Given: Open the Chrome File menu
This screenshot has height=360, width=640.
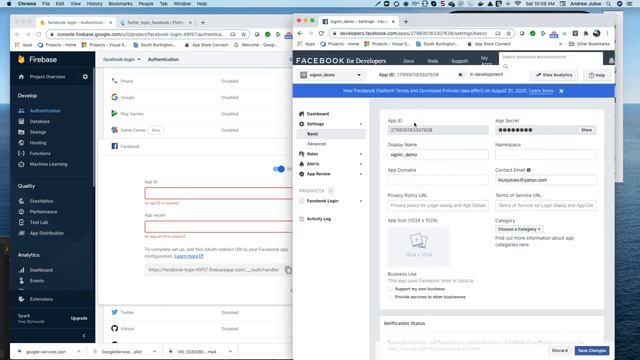Looking at the screenshot, I should 46,4.
